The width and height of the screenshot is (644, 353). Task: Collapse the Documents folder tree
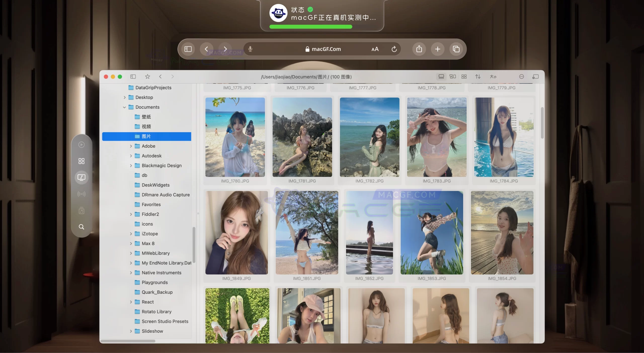coord(124,107)
